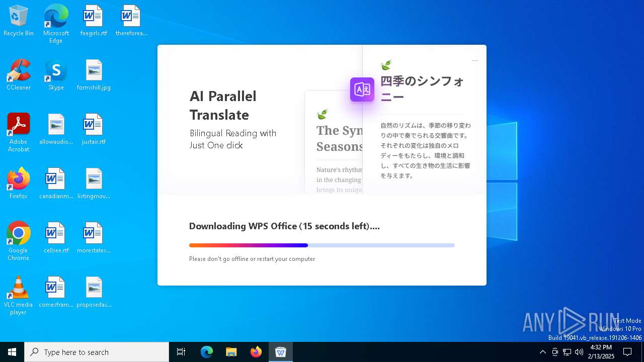This screenshot has width=644, height=362.
Task: Click the taskbar search box
Action: 97,352
